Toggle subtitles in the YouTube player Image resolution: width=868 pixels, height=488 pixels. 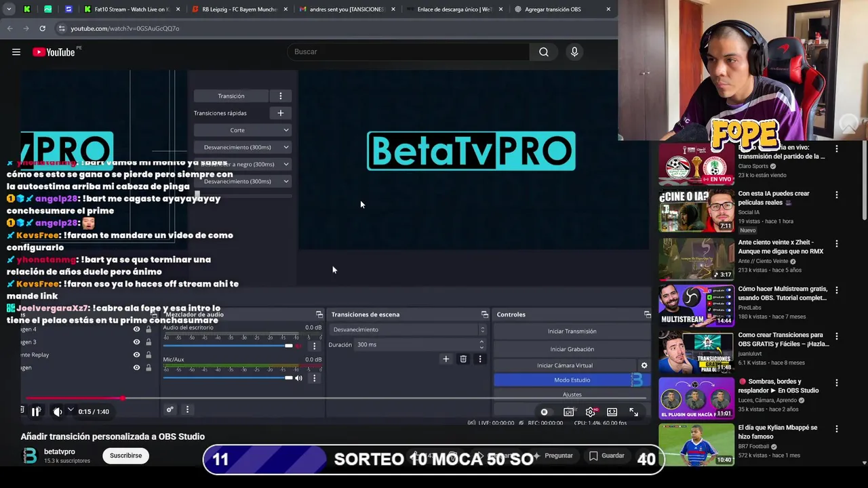point(568,412)
